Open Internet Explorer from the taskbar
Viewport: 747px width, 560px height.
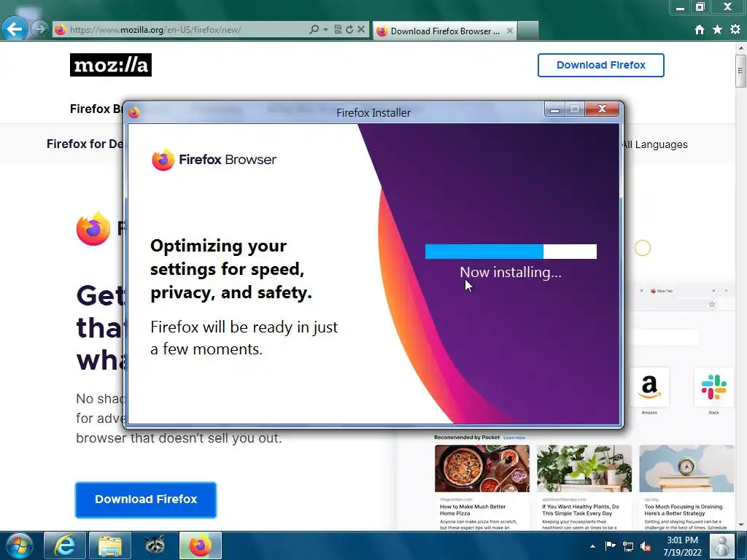65,545
